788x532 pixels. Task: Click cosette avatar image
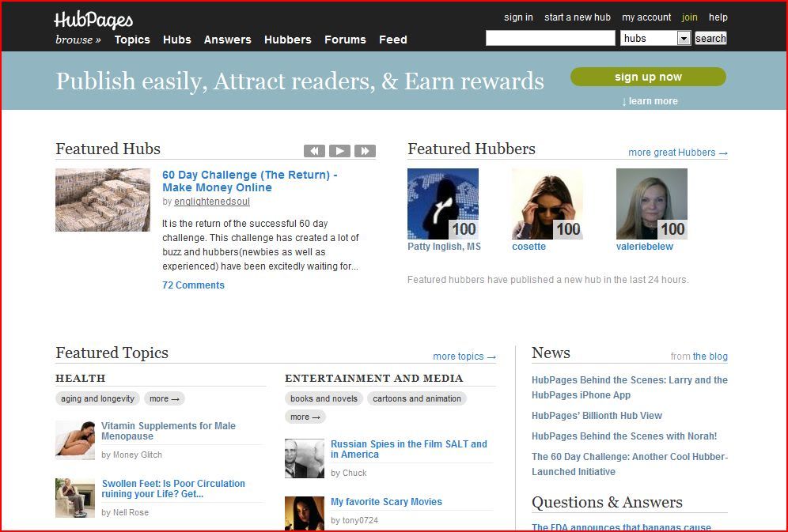tap(547, 204)
